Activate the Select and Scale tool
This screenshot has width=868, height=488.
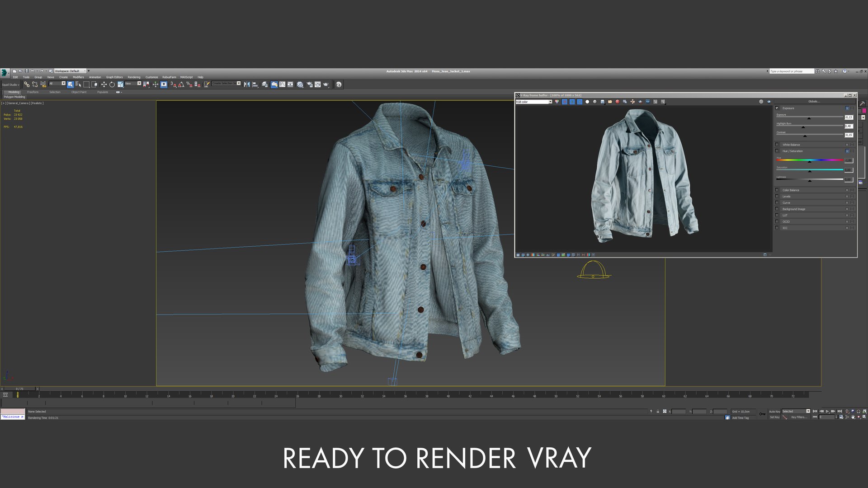(121, 84)
